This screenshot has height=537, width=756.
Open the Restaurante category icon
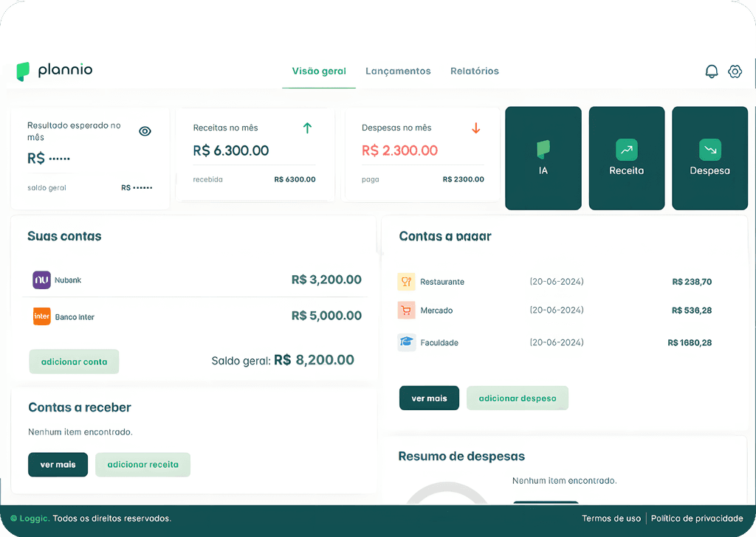coord(406,281)
